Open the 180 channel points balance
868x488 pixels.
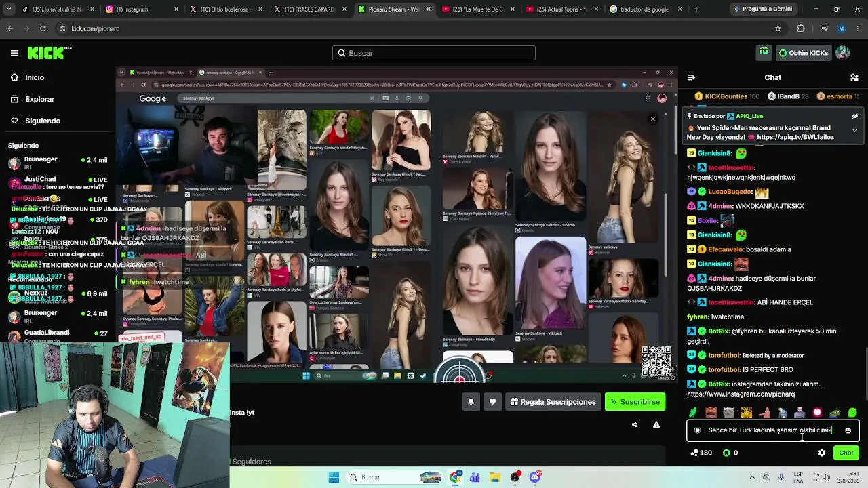click(x=701, y=453)
